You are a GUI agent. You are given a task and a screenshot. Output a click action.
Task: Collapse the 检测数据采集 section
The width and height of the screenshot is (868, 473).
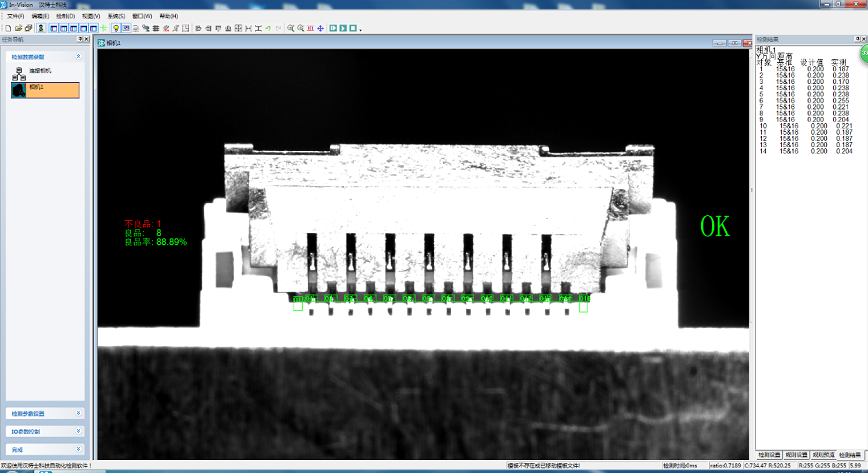[x=78, y=57]
